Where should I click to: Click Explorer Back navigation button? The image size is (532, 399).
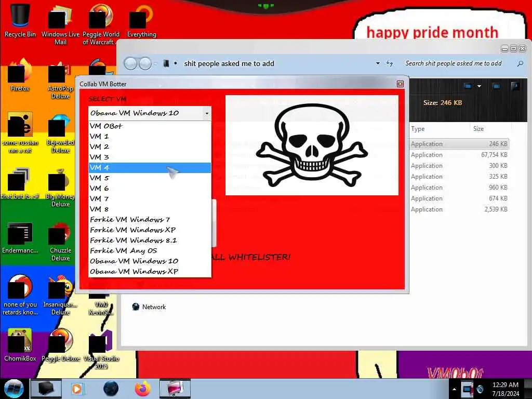pos(130,63)
